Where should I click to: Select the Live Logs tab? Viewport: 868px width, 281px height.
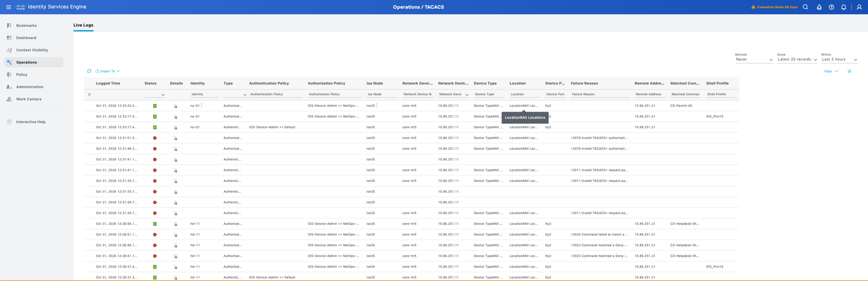(x=83, y=25)
